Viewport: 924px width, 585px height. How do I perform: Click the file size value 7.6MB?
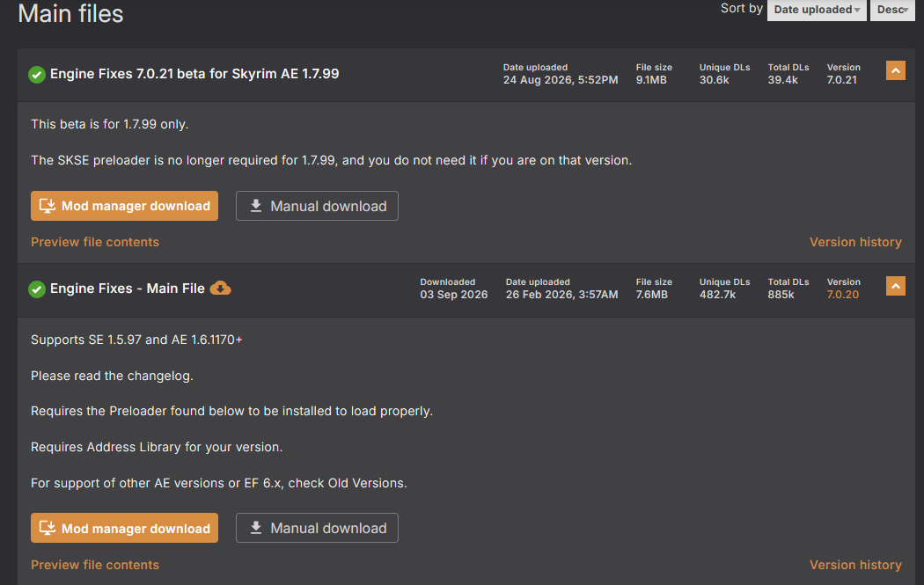pyautogui.click(x=652, y=295)
